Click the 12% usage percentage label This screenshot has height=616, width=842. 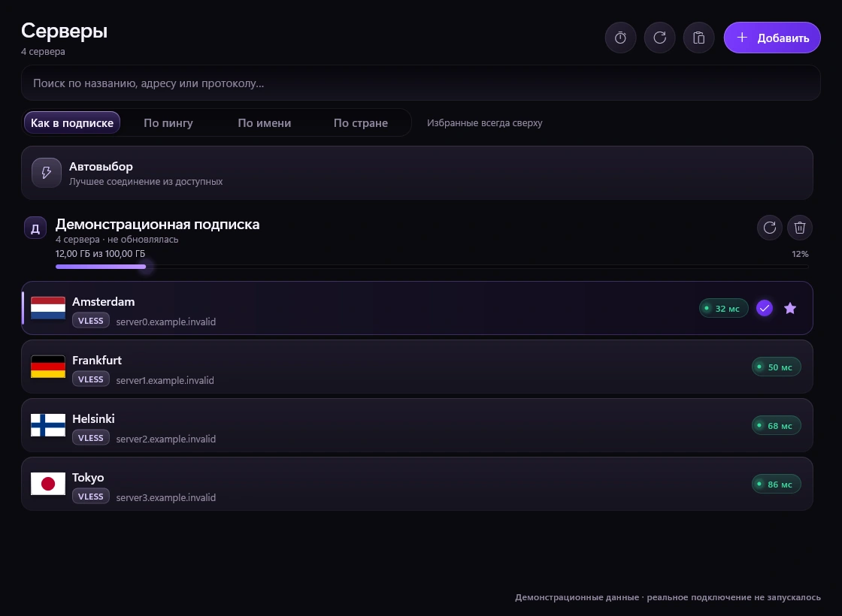tap(800, 254)
